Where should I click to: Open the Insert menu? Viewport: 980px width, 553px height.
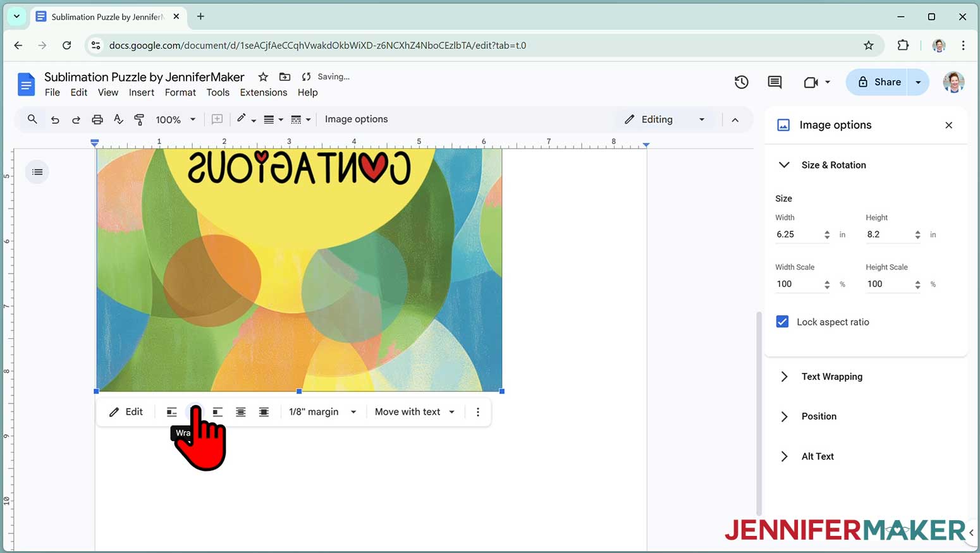(142, 92)
